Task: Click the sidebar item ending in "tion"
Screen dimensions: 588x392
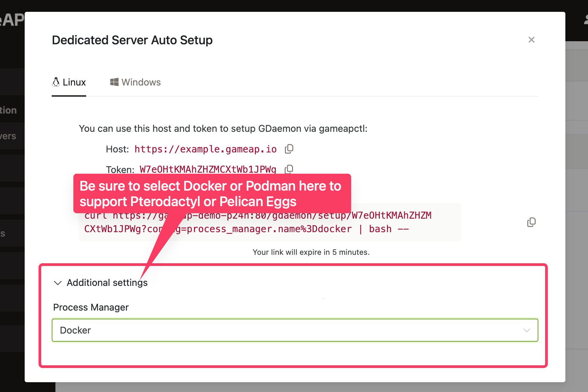Action: click(x=9, y=110)
